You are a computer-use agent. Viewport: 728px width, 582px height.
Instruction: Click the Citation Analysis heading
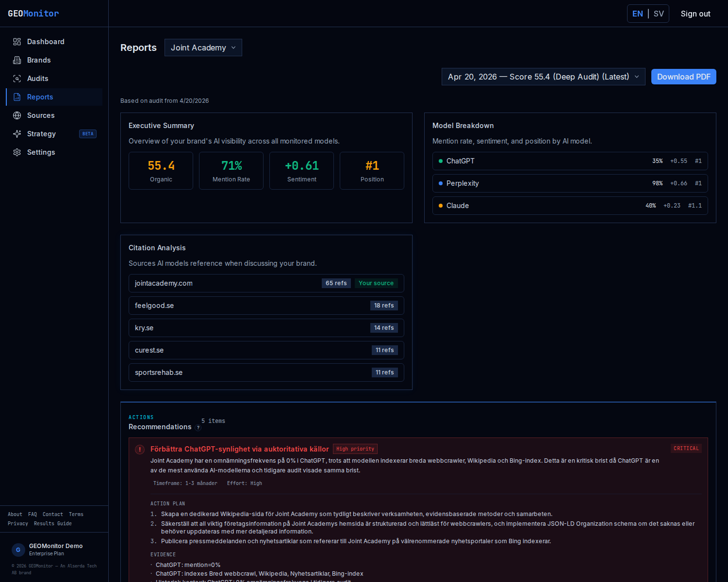[x=157, y=248]
